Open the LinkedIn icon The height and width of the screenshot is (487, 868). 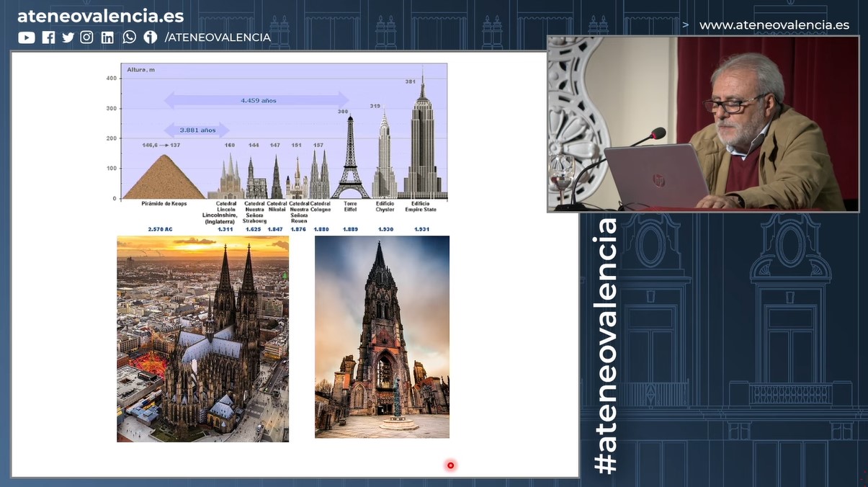tap(107, 37)
